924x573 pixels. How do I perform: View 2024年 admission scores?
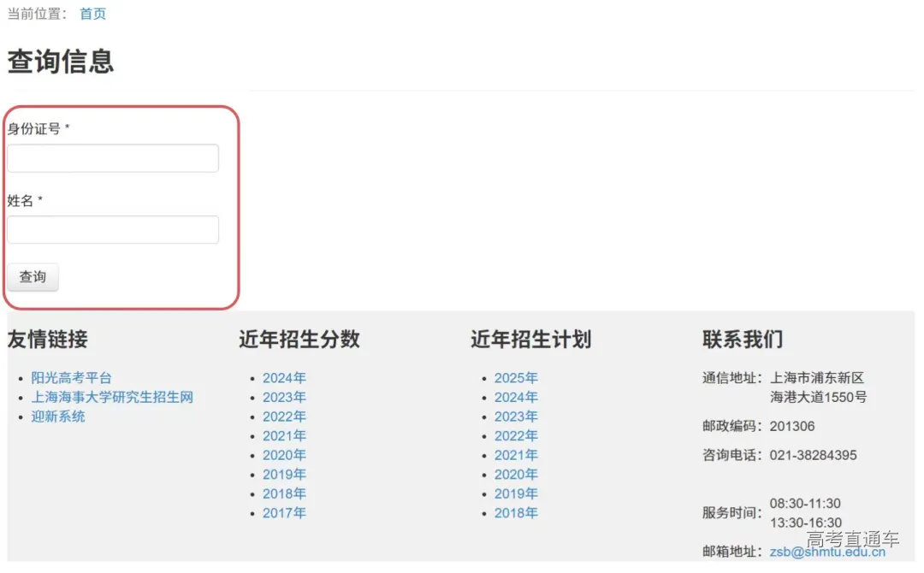[284, 377]
